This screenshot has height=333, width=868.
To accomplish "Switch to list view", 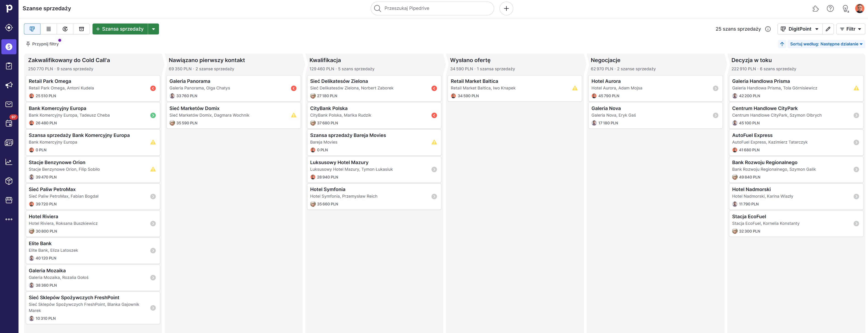I will (x=48, y=29).
